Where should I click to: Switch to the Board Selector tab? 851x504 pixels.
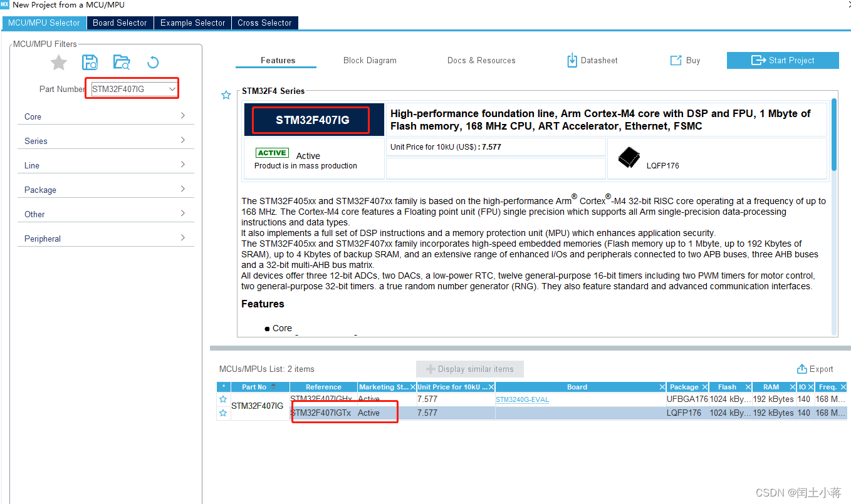point(120,23)
